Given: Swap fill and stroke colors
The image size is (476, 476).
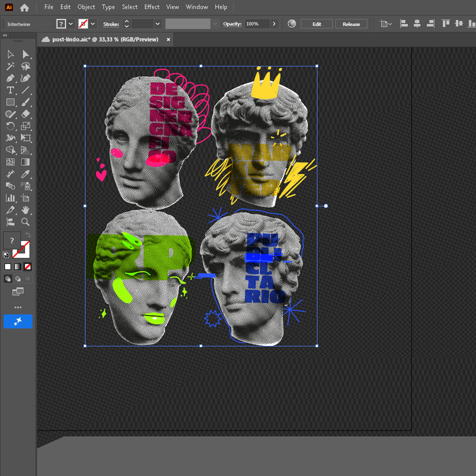Looking at the screenshot, I should (28, 235).
